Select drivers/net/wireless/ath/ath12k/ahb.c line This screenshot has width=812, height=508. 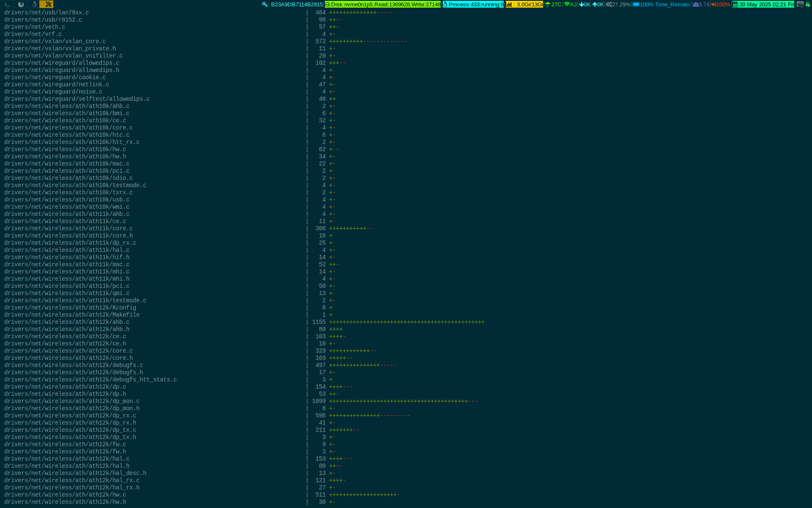click(67, 322)
